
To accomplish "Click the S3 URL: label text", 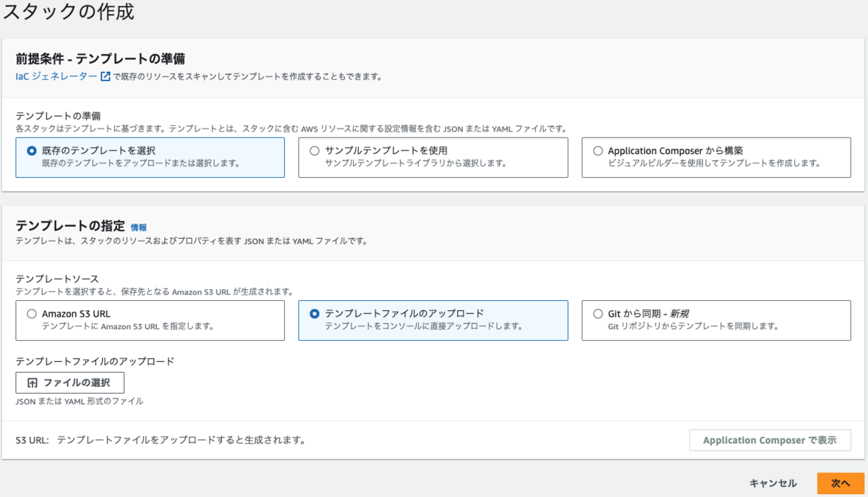I will click(x=32, y=440).
